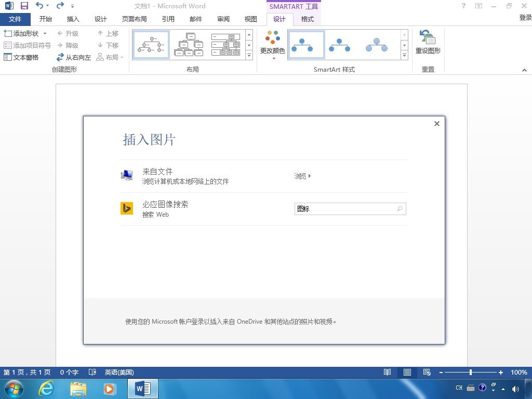
Task: Click the zoom slider handle
Action: point(471,372)
